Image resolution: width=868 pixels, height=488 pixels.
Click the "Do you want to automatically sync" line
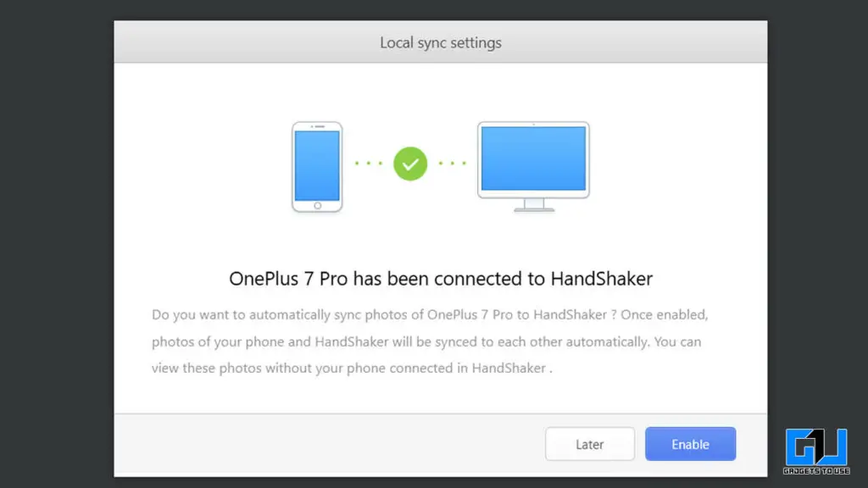(x=430, y=315)
